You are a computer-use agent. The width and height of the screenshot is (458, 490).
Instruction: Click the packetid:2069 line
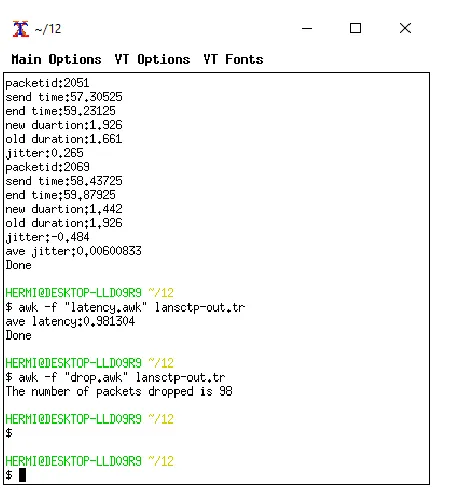[x=47, y=167]
